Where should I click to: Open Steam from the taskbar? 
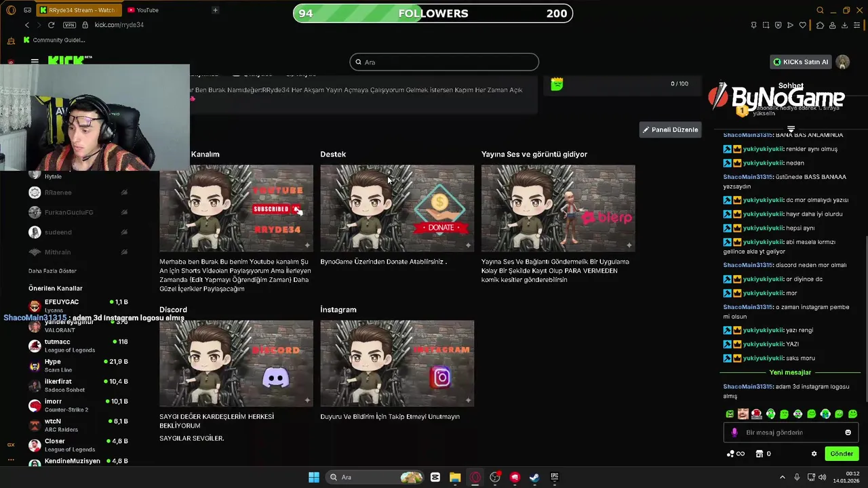coord(534,477)
